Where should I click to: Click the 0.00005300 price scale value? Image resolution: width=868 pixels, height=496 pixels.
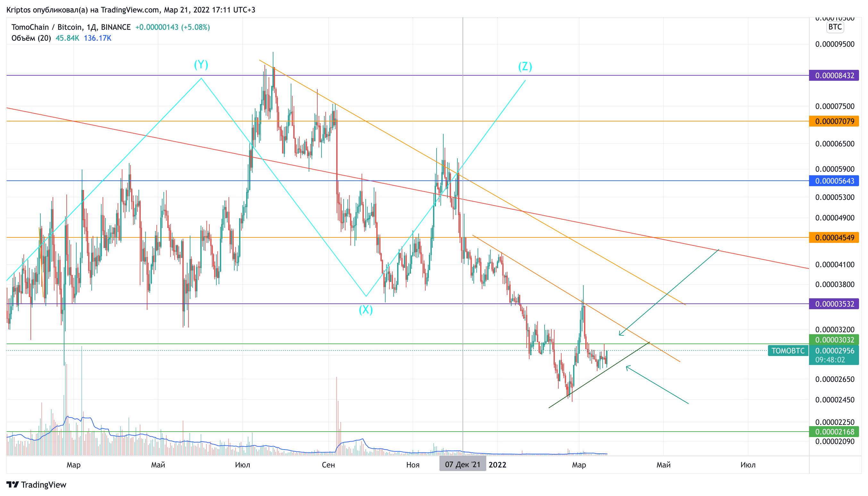pyautogui.click(x=835, y=197)
